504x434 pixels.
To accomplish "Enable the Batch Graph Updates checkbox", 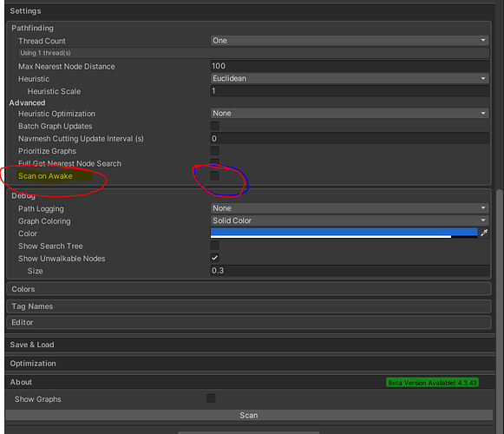I will tap(215, 126).
